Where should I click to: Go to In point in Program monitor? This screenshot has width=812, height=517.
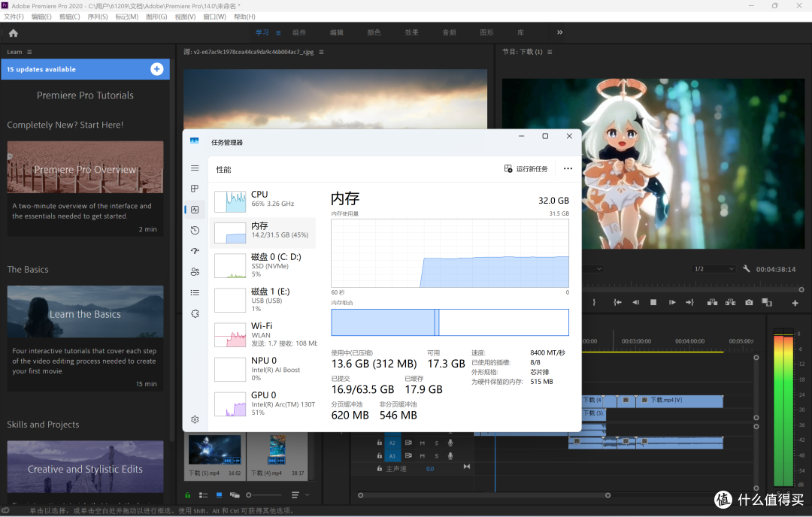[x=617, y=302]
